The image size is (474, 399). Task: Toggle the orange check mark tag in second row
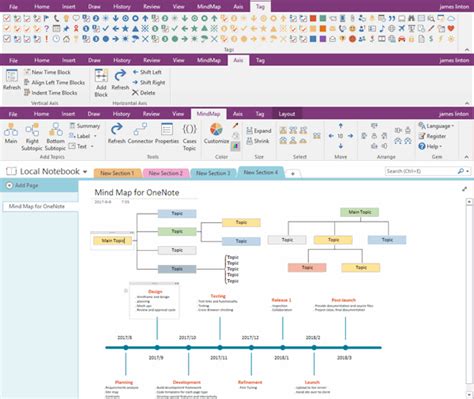click(x=7, y=29)
